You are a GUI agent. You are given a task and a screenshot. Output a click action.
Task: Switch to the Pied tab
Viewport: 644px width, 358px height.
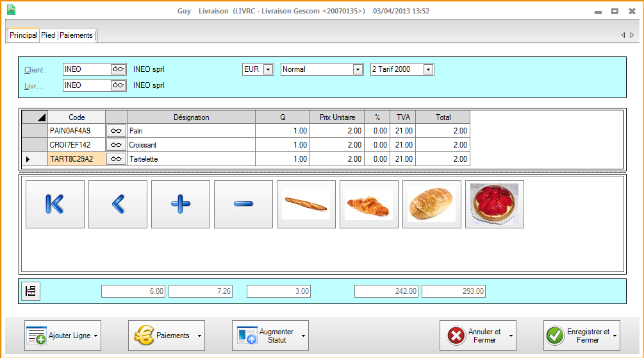(48, 35)
